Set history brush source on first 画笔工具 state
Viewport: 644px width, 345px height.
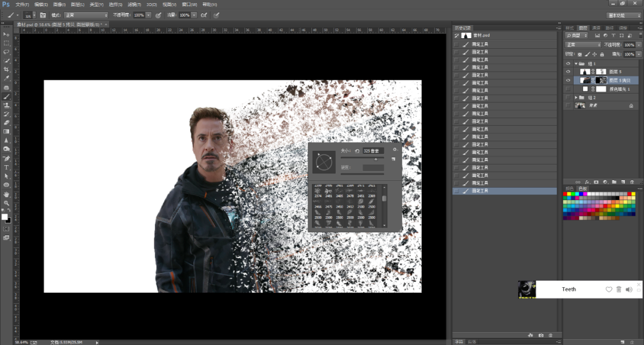[x=456, y=44]
